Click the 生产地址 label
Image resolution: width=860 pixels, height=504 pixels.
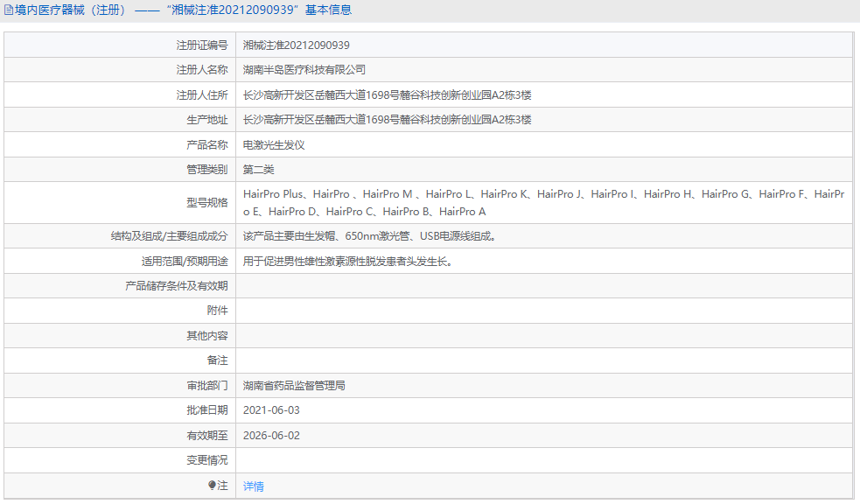click(206, 120)
